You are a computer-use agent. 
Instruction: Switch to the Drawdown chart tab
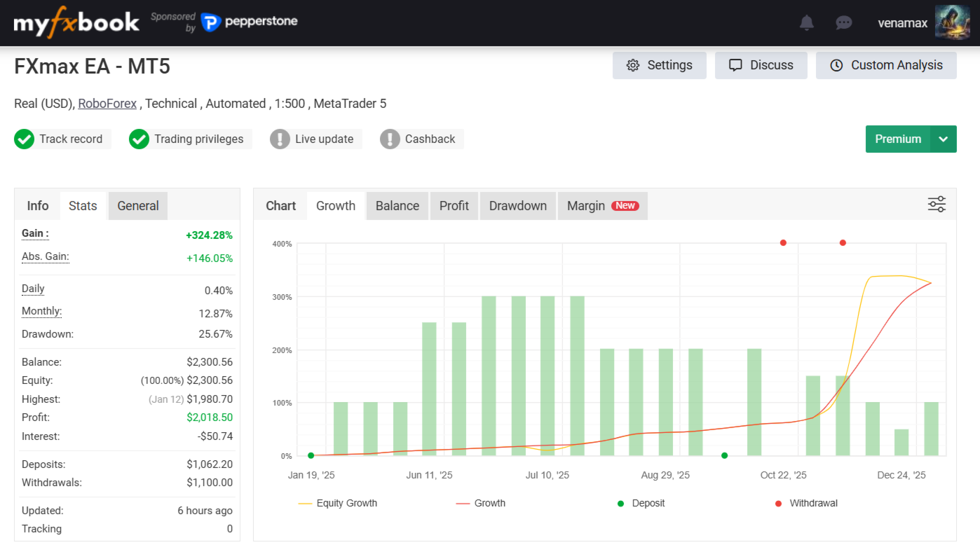point(517,206)
